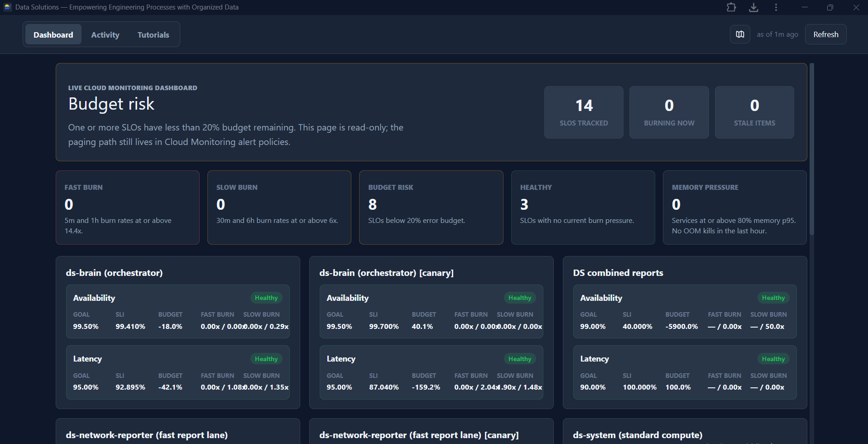The height and width of the screenshot is (444, 868).
Task: Click Healthy badge on canary Availability
Action: click(520, 298)
